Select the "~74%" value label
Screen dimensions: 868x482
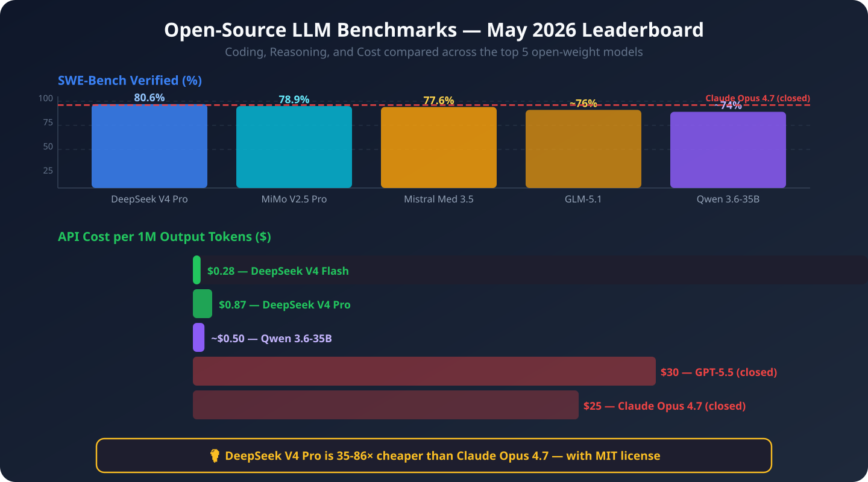[728, 105]
